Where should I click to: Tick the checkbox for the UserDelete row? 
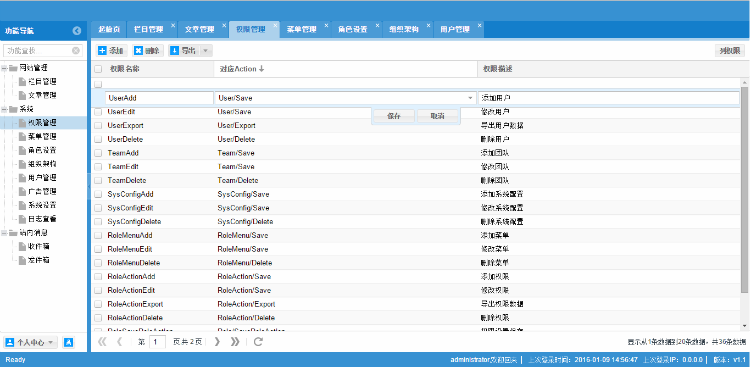pyautogui.click(x=98, y=139)
